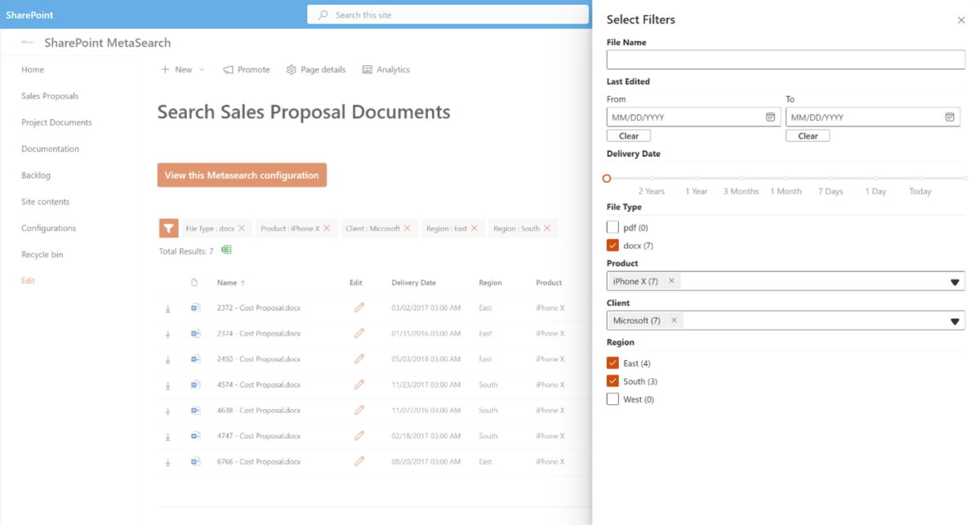Screen dimensions: 980x525
Task: Check the pdf (0) file type checkbox
Action: point(612,228)
